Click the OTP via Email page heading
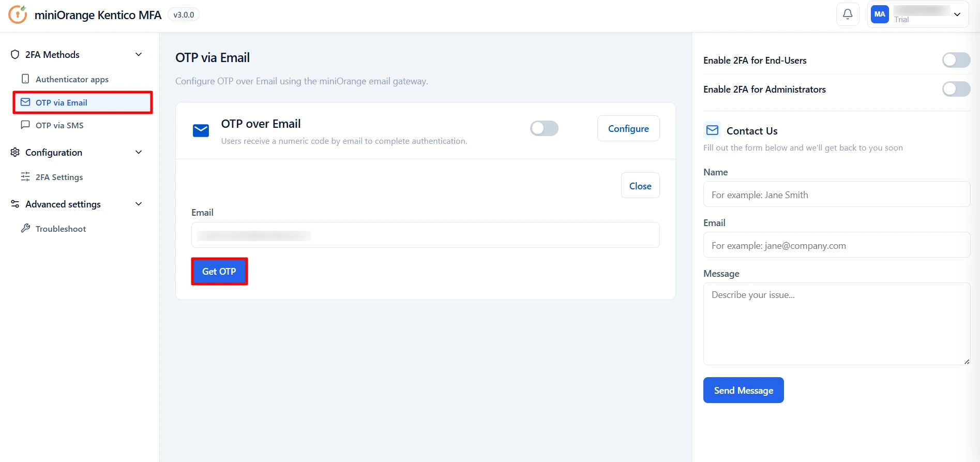The width and height of the screenshot is (980, 462). click(213, 57)
